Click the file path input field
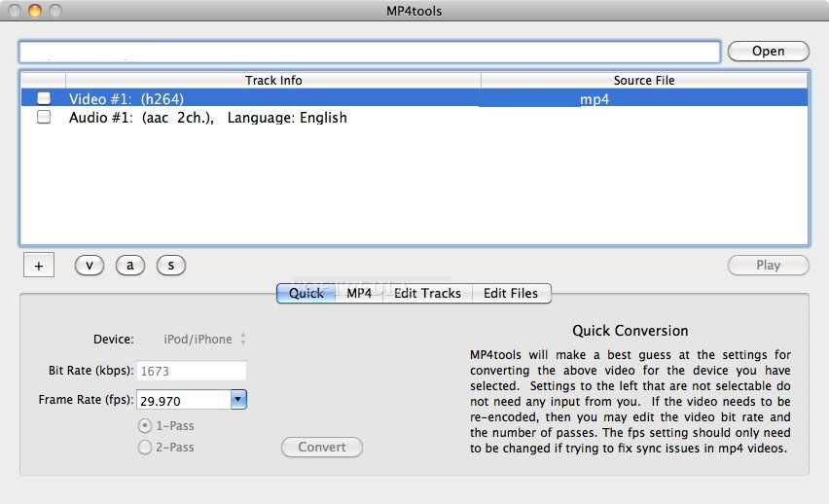This screenshot has height=504, width=829. (370, 52)
